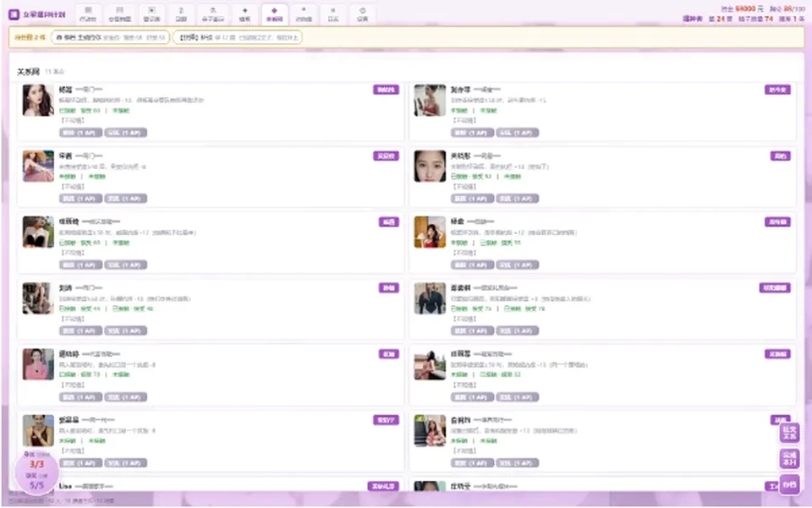The image size is (812, 508).
Task: Click second 1 AP button on sixth-row right card
Action: [518, 463]
